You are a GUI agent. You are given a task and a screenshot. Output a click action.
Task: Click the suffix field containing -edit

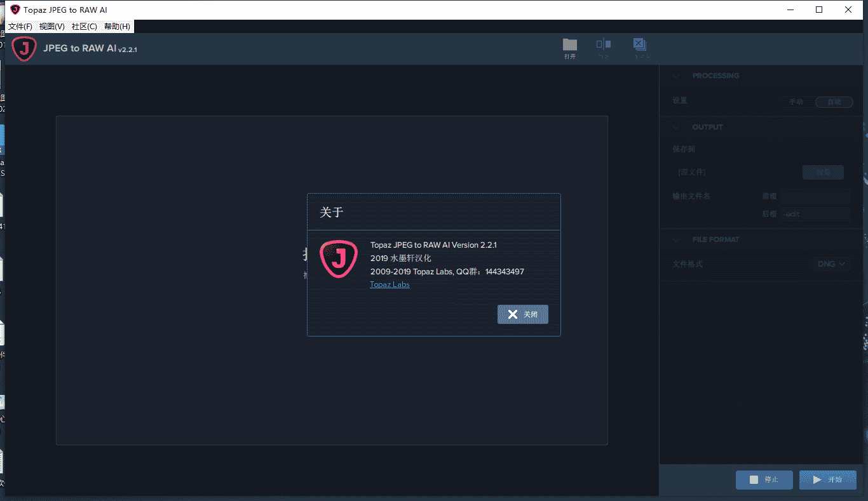(x=815, y=214)
